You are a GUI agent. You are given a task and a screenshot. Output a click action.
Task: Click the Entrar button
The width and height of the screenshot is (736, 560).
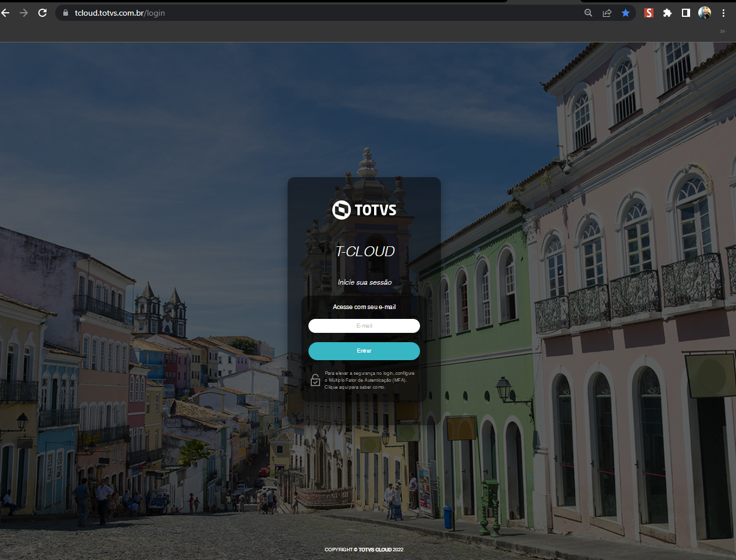tap(364, 351)
